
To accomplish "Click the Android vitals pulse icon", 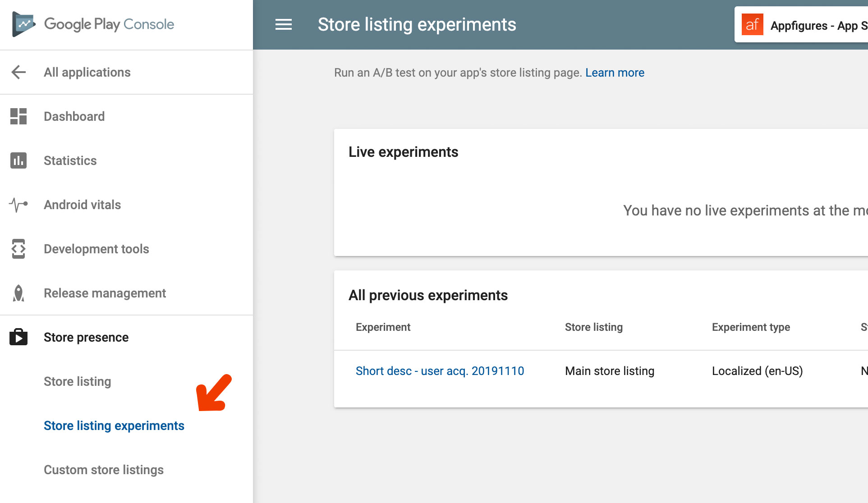I will pos(18,205).
